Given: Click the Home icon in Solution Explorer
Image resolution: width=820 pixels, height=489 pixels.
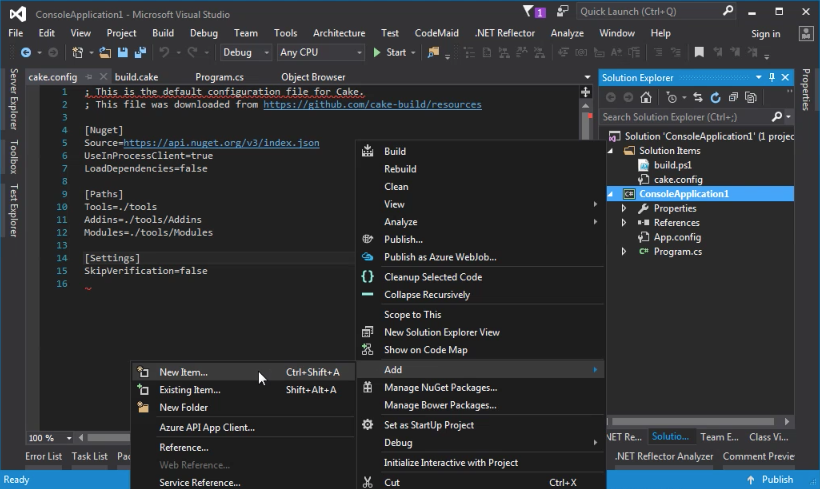Looking at the screenshot, I should tap(646, 97).
